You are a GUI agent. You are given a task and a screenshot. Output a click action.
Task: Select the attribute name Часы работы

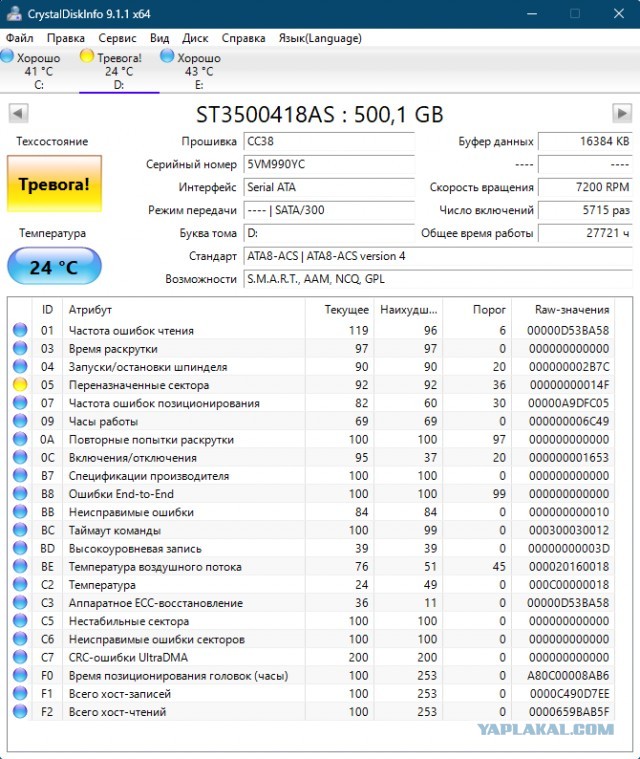click(x=103, y=422)
